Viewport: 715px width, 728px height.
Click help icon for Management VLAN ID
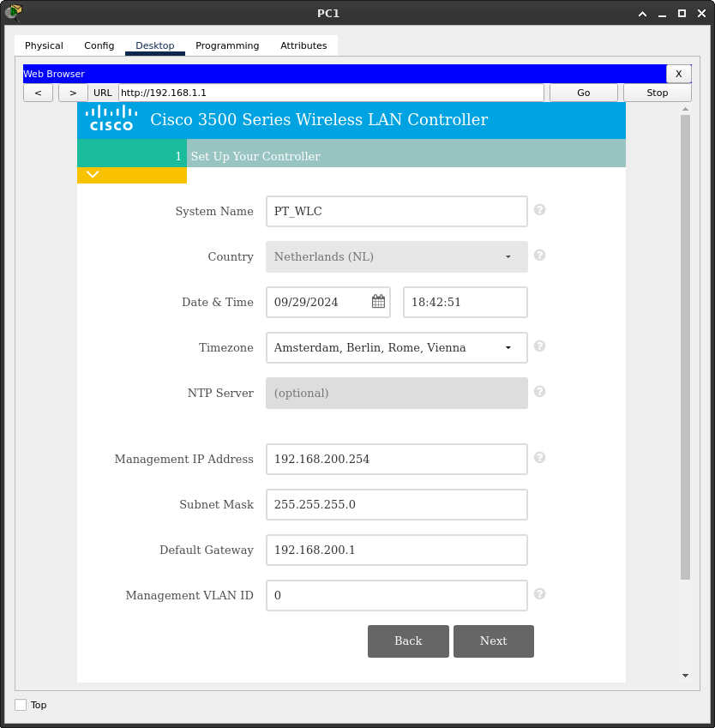tap(540, 594)
